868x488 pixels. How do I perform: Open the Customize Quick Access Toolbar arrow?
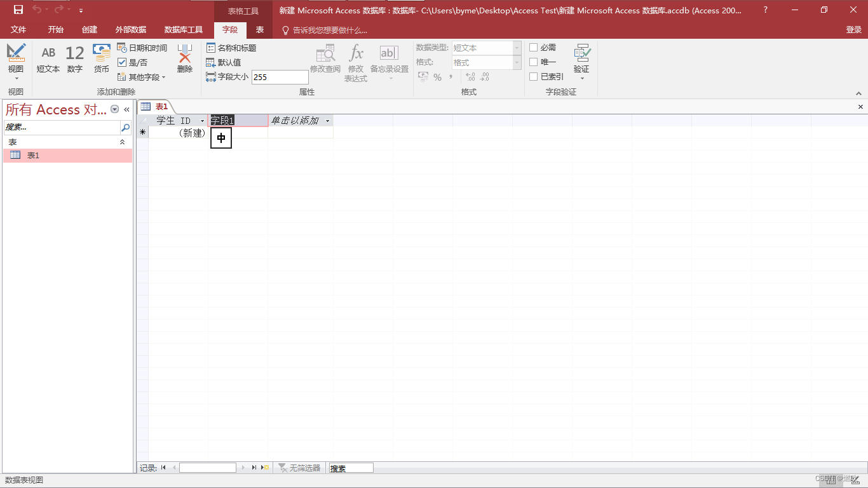click(x=81, y=11)
